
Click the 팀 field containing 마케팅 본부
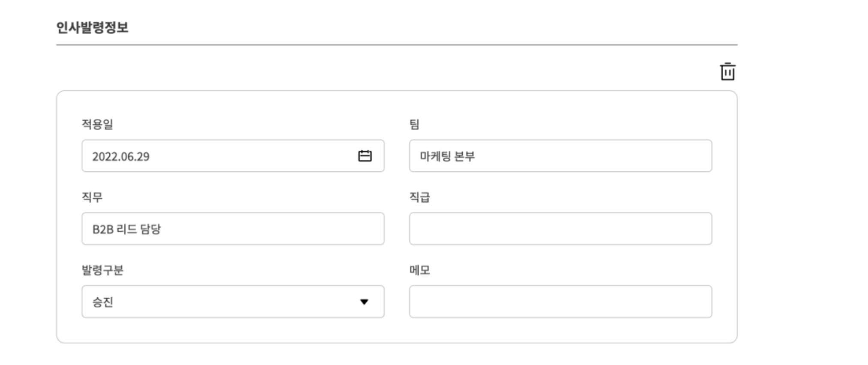click(x=560, y=156)
